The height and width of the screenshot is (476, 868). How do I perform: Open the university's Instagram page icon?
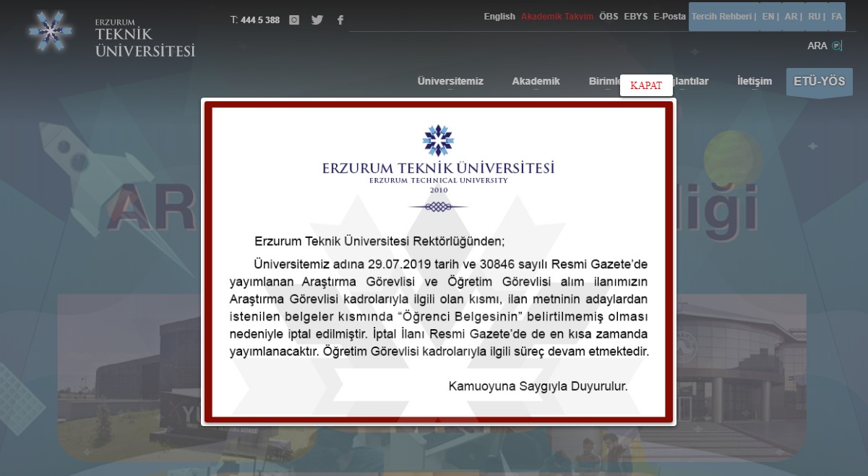(294, 20)
